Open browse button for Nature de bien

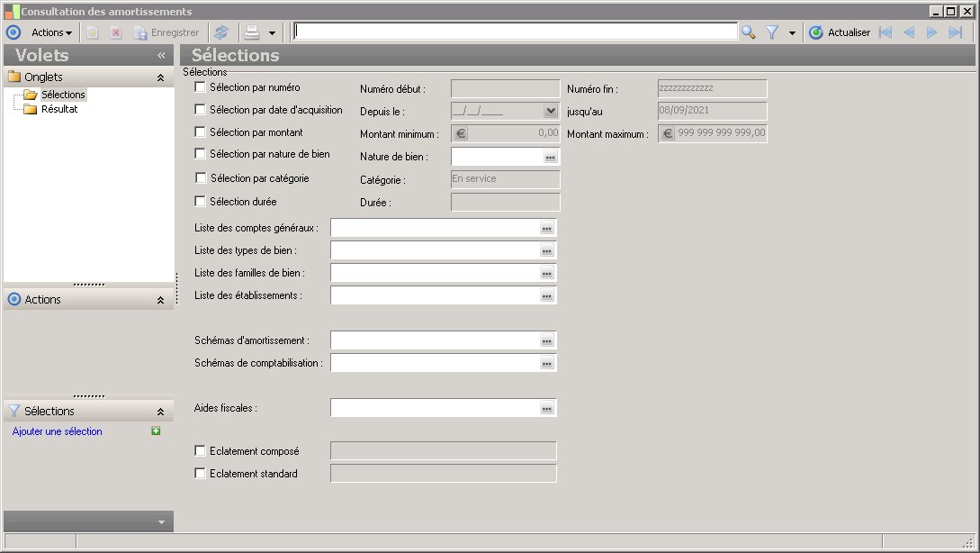point(550,157)
